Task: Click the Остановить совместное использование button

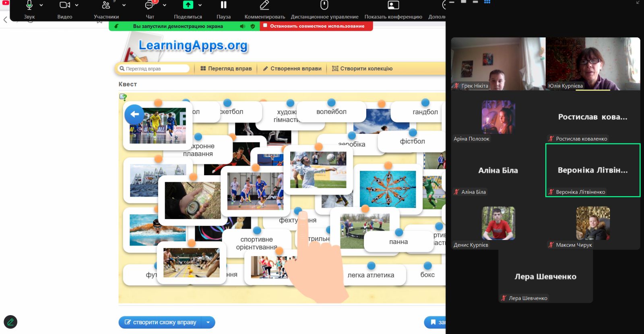Action: click(x=316, y=26)
